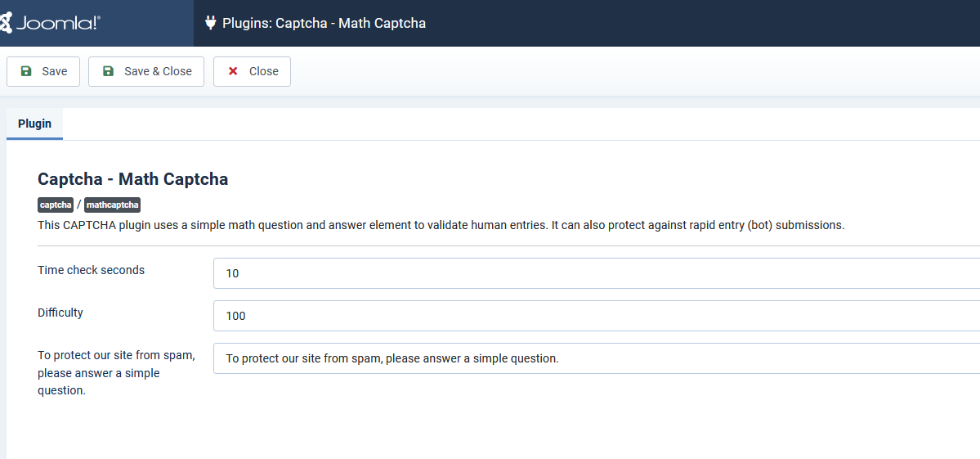Click the floppy disk icon on Save

[x=26, y=71]
